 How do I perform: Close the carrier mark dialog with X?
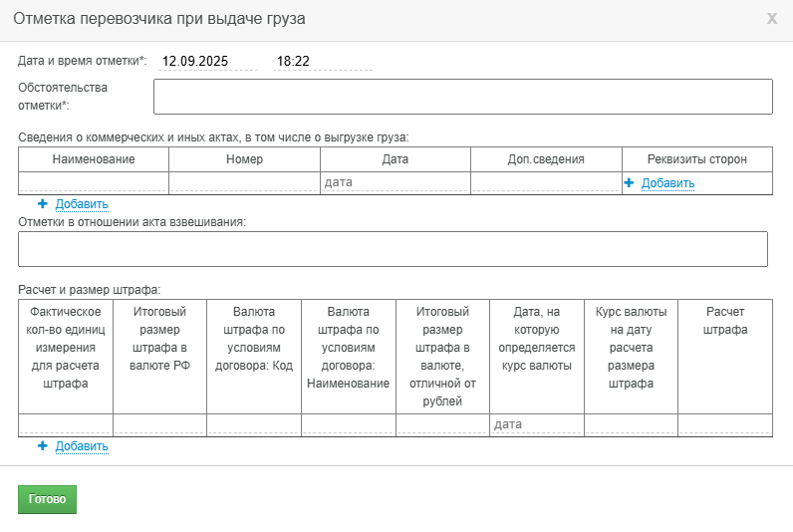pos(771,19)
